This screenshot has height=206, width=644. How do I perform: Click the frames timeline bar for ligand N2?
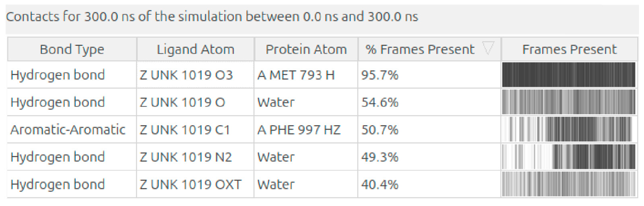[569, 157]
